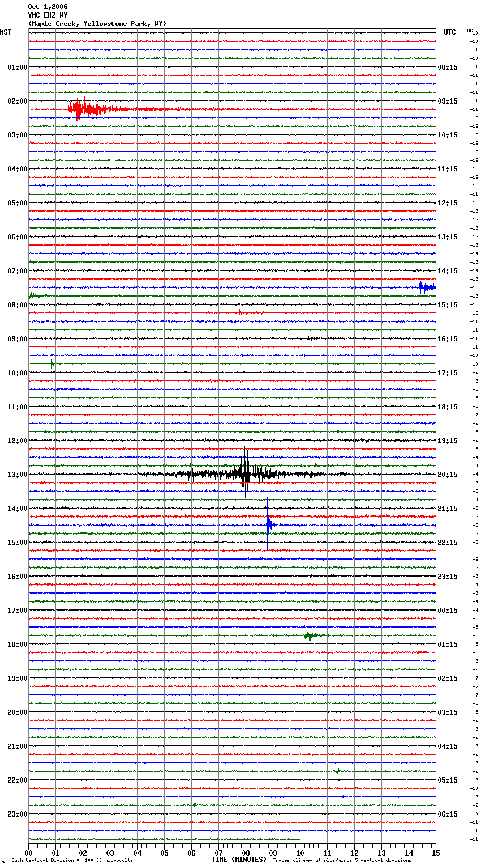Select the "07:00" MST time label
Screen dimensions: 481x868
18,271
